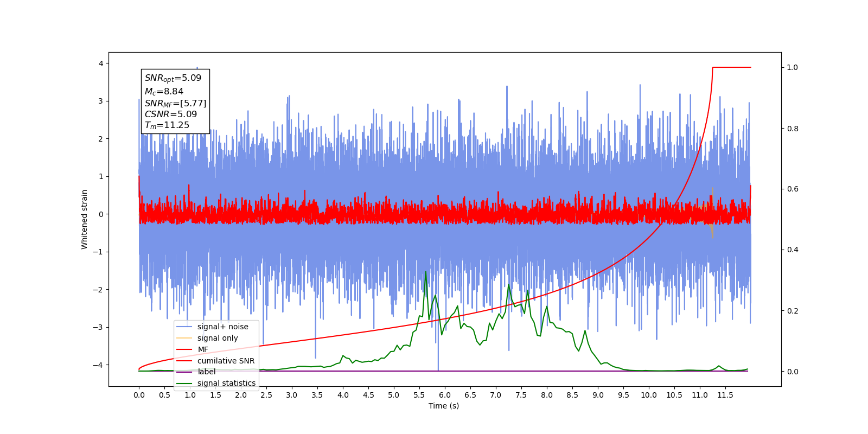Click the SNRopt=5.09 annotation text
Screen dimensions: 868x434
(x=173, y=78)
